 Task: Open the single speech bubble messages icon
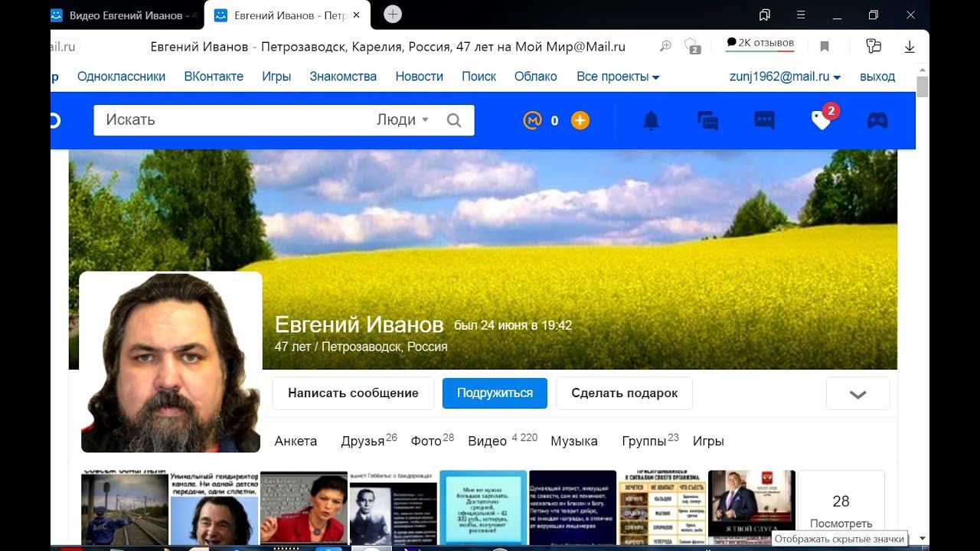(764, 120)
